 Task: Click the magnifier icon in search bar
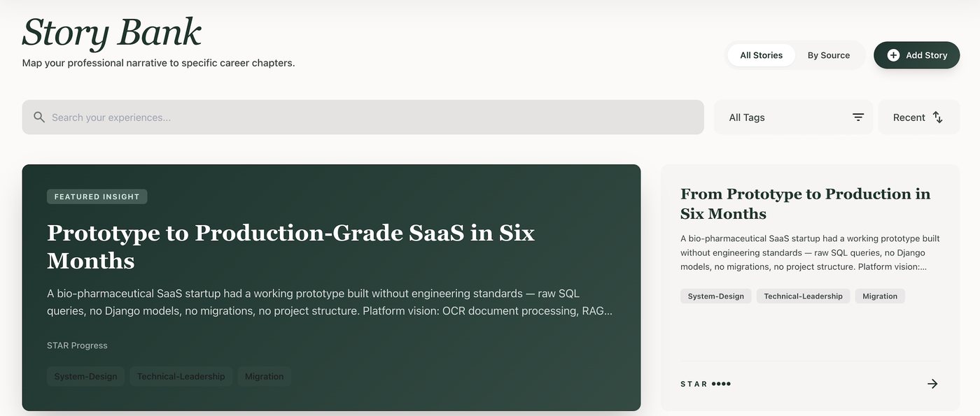tap(39, 117)
